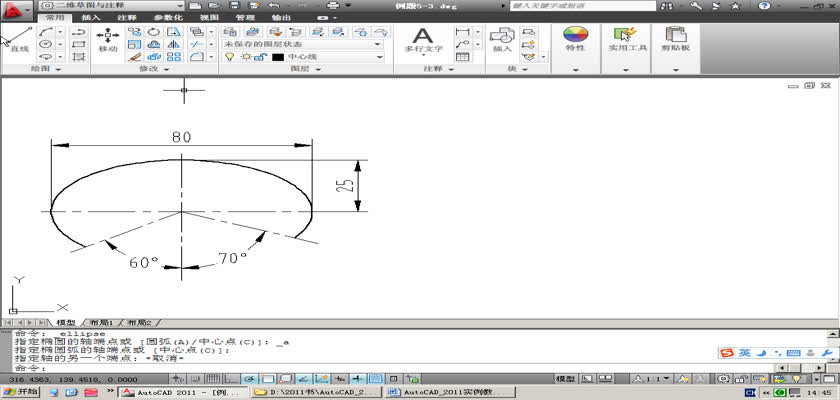Open the Properties (特性) panel
This screenshot has width=840, height=400.
coord(575,40)
